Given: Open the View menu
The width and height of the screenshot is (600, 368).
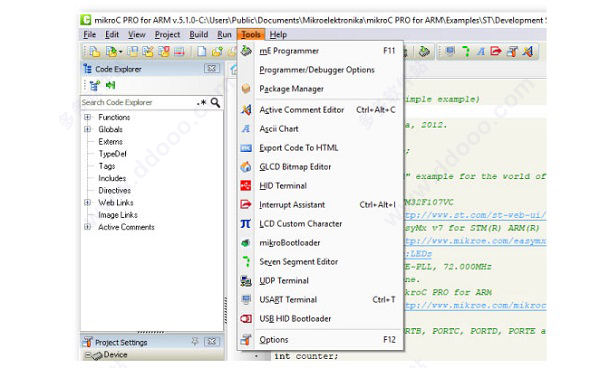Looking at the screenshot, I should point(137,35).
